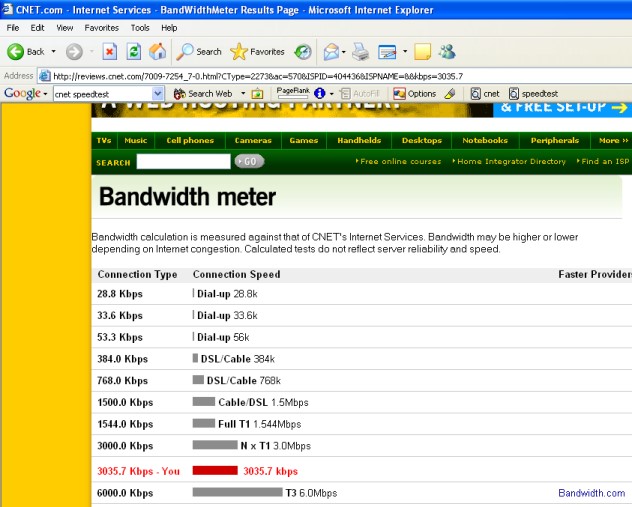Screen dimensions: 632x507
Task: Toggle the highlighter pen icon
Action: (x=450, y=94)
